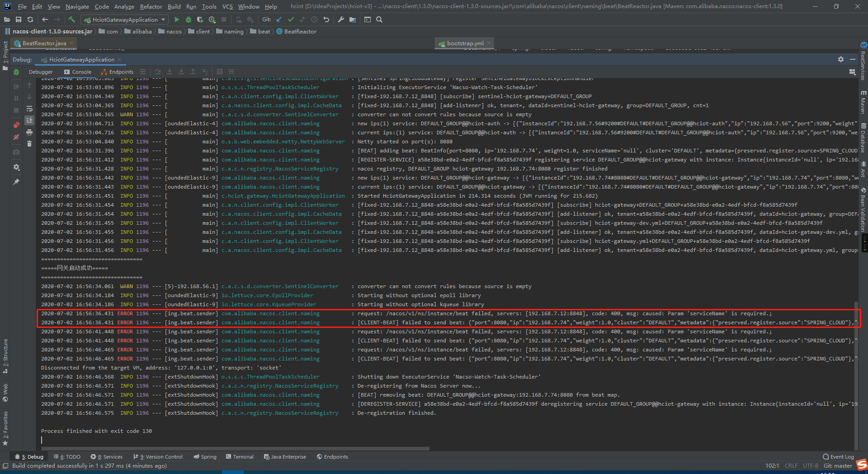Image resolution: width=868 pixels, height=474 pixels.
Task: Open Debug panel options gear icon
Action: (x=840, y=59)
